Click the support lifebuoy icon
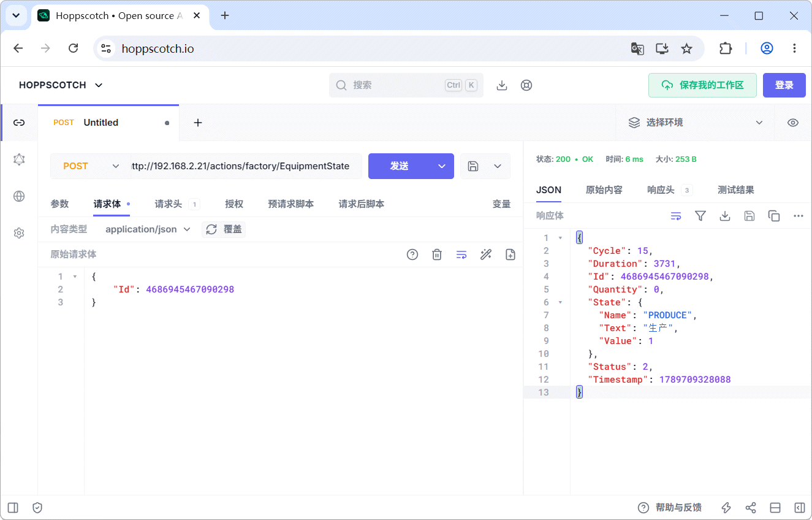This screenshot has width=812, height=520. (x=526, y=85)
